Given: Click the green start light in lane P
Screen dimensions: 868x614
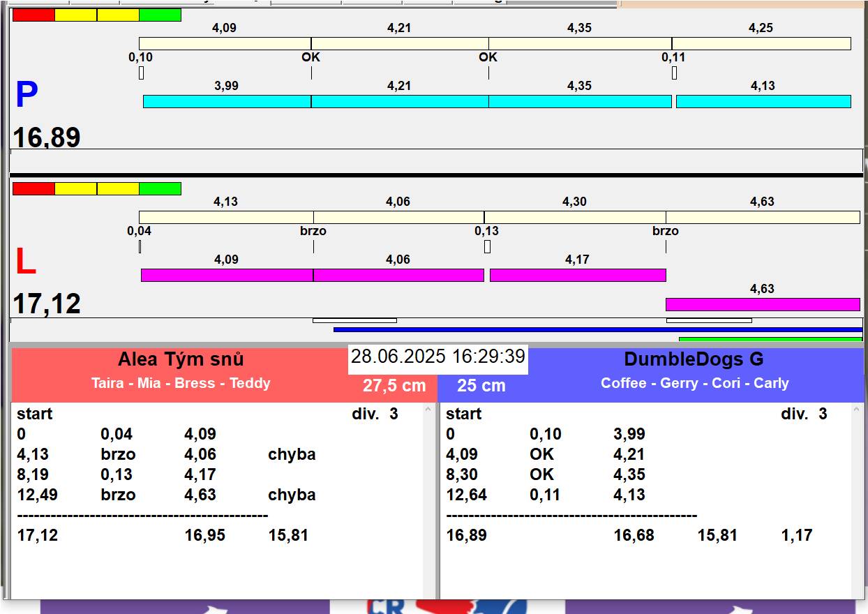Looking at the screenshot, I should (160, 15).
